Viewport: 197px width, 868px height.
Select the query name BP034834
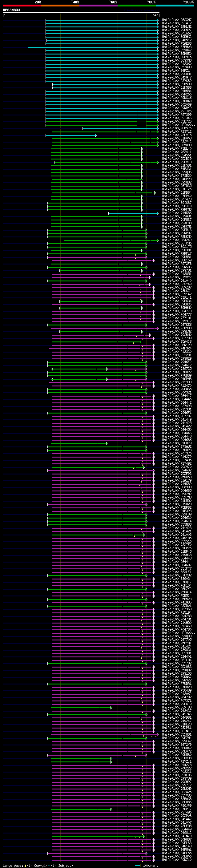11,10
